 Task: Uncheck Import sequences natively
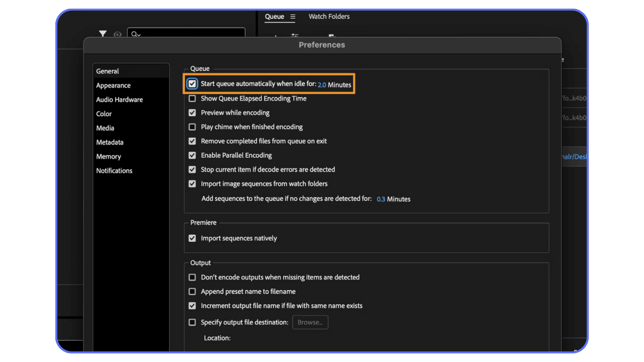192,238
